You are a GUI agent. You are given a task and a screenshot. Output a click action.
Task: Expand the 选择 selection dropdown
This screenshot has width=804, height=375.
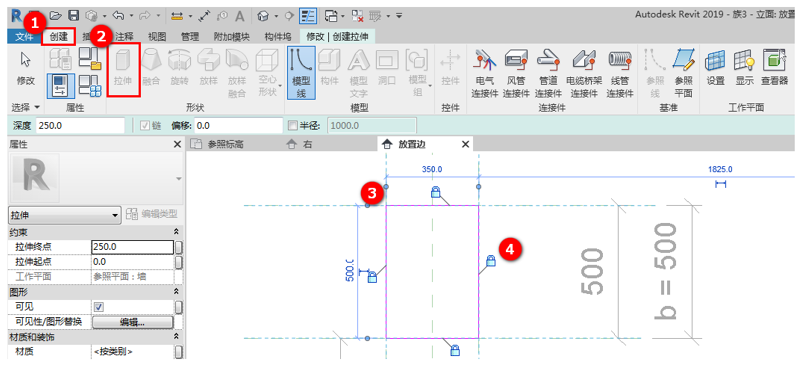pos(26,107)
